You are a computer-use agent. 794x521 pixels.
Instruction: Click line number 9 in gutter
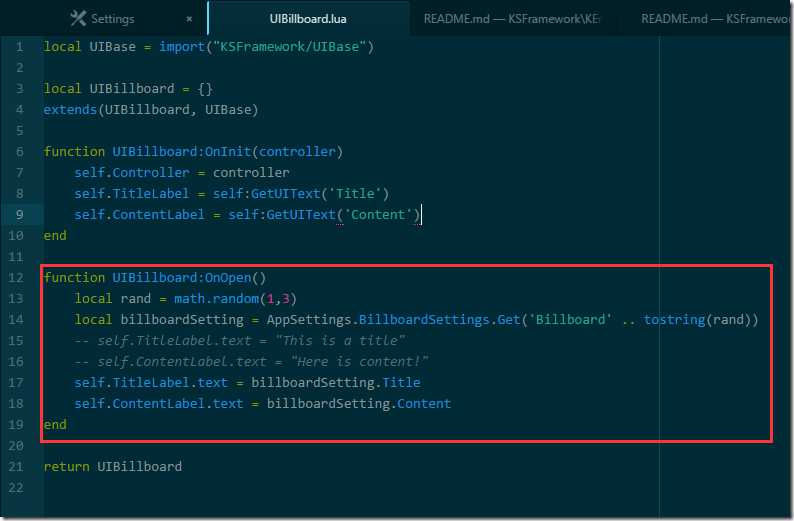click(19, 215)
